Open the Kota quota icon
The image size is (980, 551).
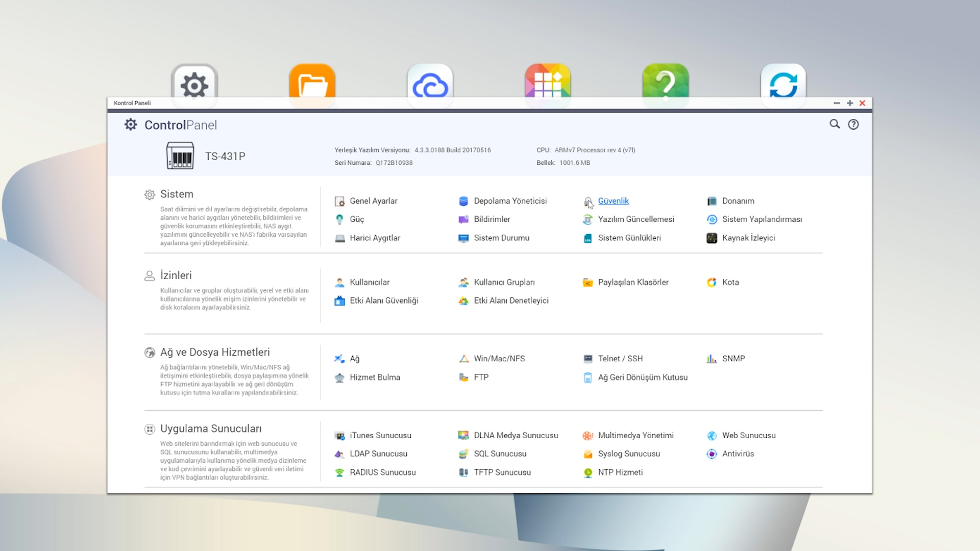(x=712, y=283)
